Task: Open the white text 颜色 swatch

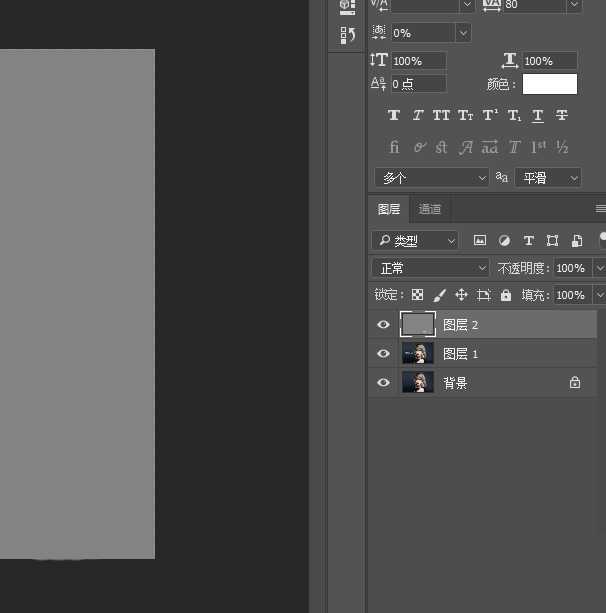Action: pyautogui.click(x=549, y=84)
